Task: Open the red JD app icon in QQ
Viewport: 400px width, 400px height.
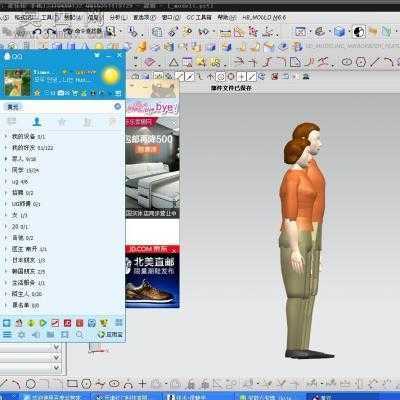Action: (67, 323)
